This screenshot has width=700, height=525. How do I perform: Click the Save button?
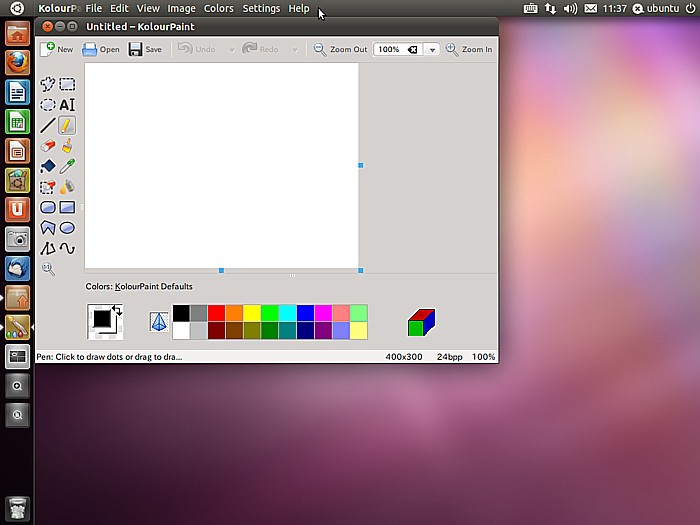pos(145,49)
